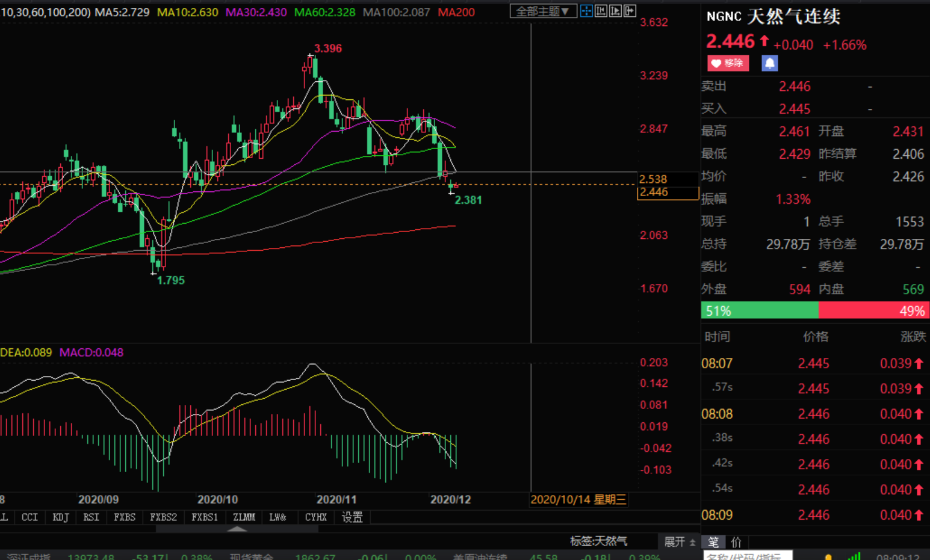Click the green signal strength icon
Viewport: 930px width, 560px height.
click(x=854, y=556)
